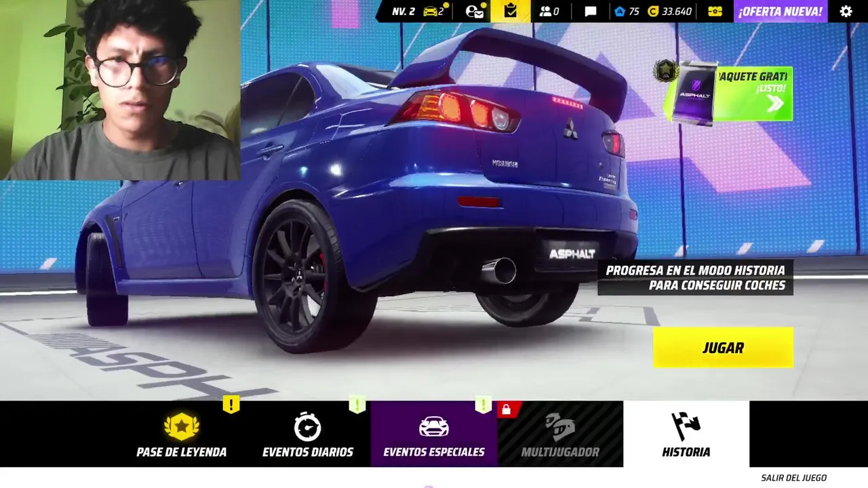
Task: Select the HISTORIA tab
Action: pyautogui.click(x=686, y=434)
